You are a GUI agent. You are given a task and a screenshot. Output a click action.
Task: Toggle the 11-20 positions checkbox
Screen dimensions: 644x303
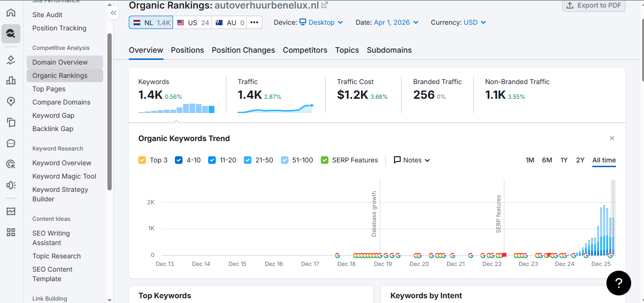click(212, 160)
